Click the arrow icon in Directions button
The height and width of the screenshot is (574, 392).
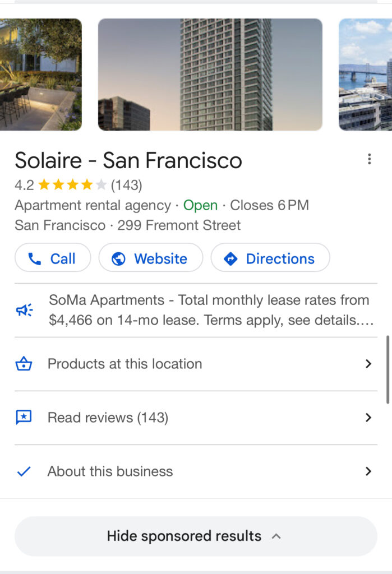pyautogui.click(x=230, y=258)
